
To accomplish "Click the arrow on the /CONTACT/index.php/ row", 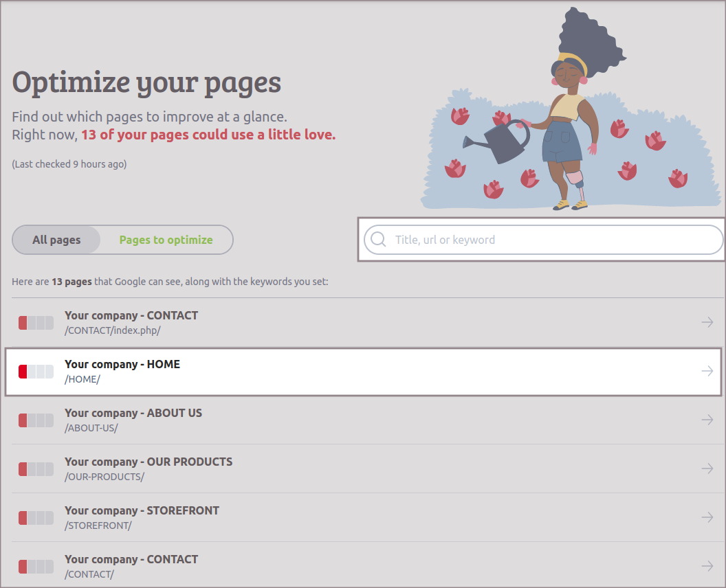I will click(x=707, y=322).
